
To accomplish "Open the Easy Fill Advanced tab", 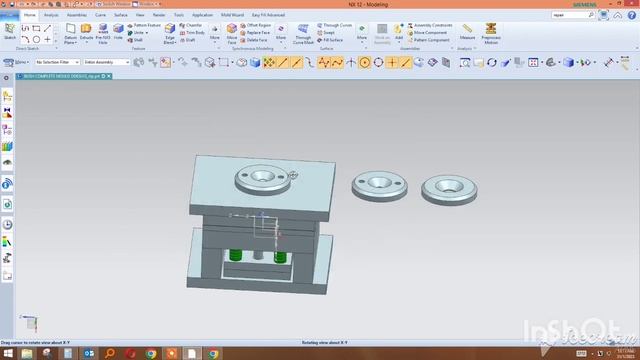I will (x=268, y=15).
